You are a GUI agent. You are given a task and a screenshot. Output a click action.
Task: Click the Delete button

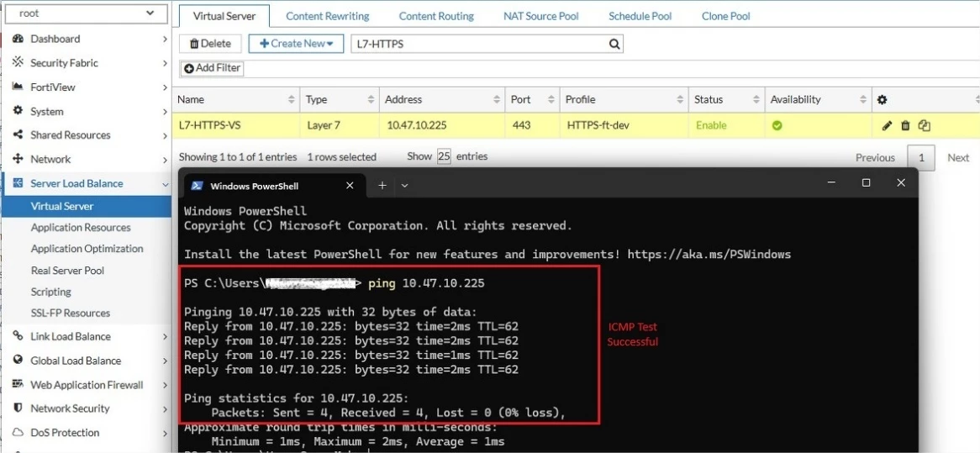[210, 44]
